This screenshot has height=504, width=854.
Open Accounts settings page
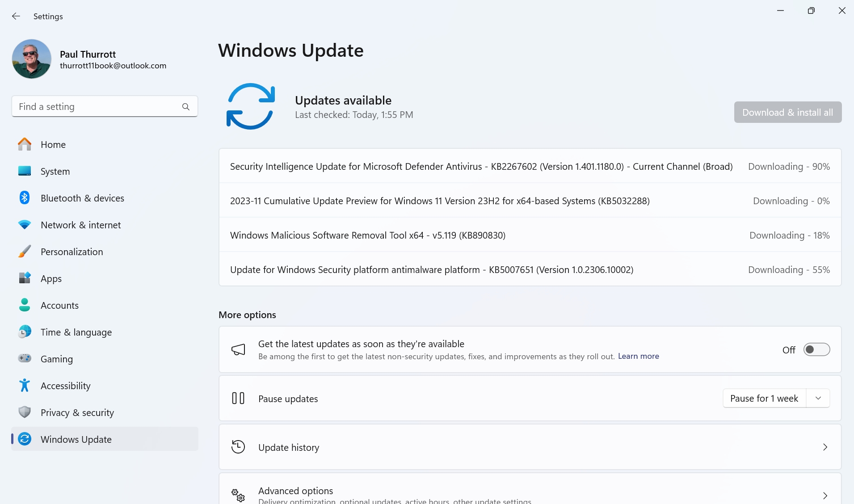click(x=105, y=305)
